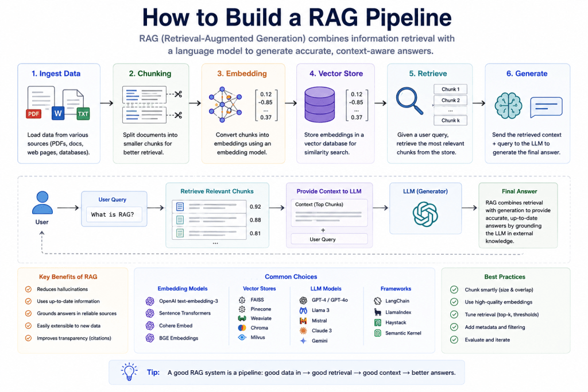Viewport: 588px width, 392px height.
Task: Click the Chunk k box
Action: 450,121
